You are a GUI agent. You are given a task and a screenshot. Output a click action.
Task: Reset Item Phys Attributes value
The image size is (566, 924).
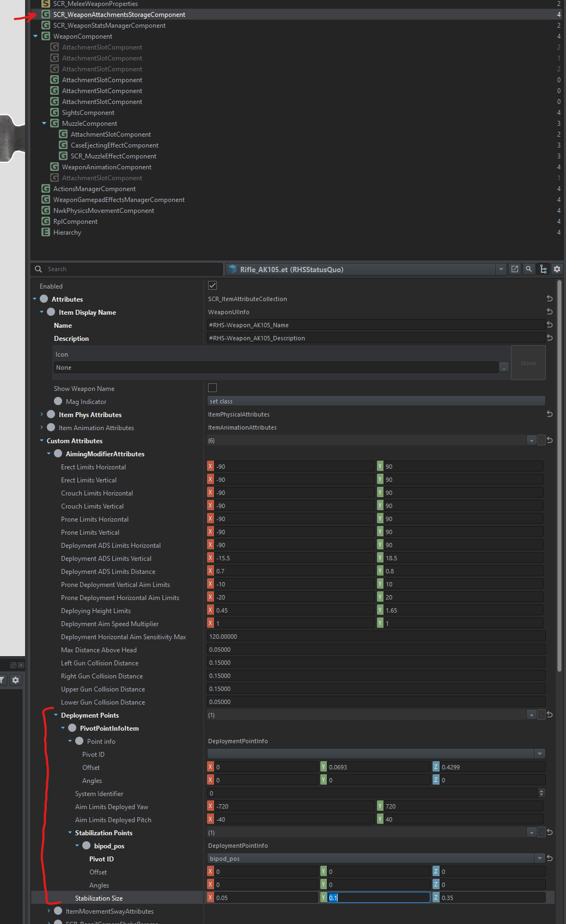click(550, 414)
